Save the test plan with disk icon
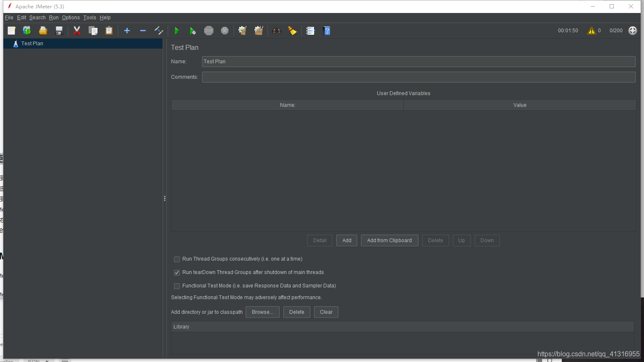The height and width of the screenshot is (362, 644). [59, 31]
